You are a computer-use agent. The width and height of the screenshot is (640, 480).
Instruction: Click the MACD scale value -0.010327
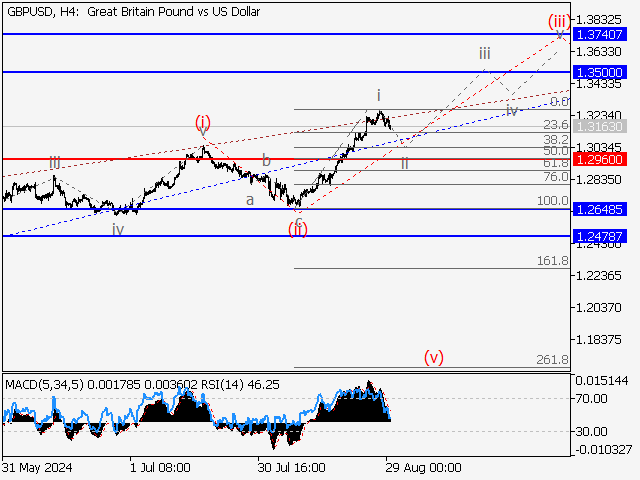(x=604, y=450)
